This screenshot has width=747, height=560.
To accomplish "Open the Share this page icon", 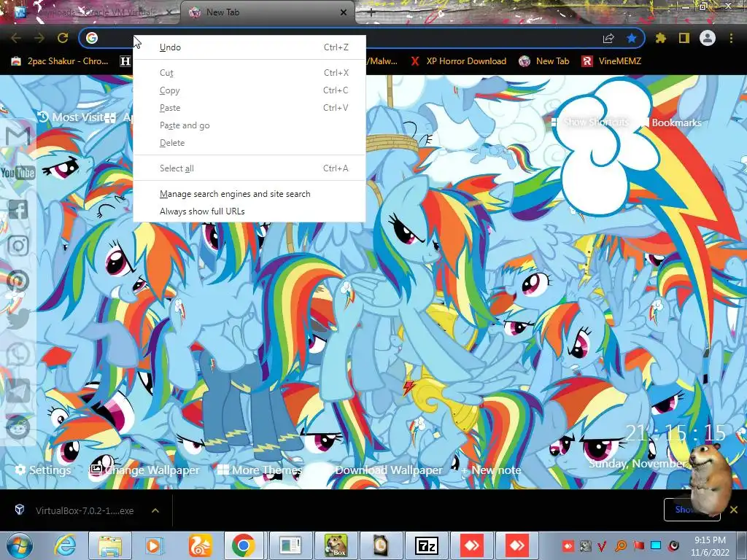I will coord(608,38).
